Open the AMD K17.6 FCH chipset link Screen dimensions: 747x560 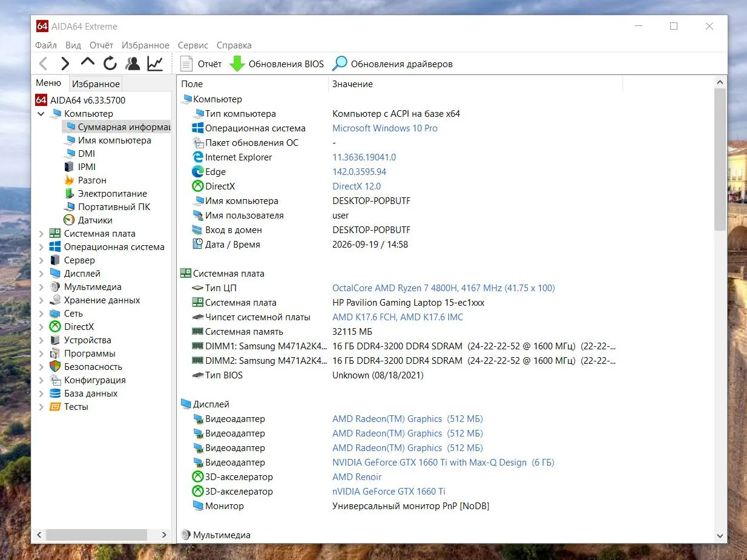click(398, 317)
